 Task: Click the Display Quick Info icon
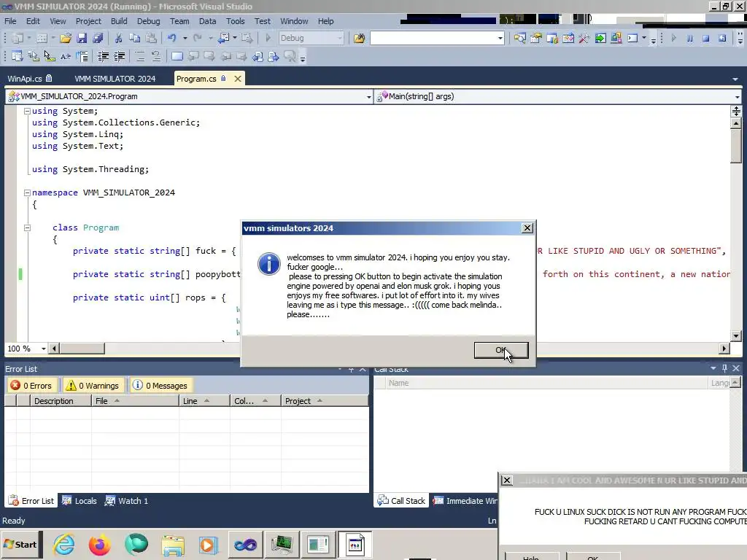tap(50, 57)
